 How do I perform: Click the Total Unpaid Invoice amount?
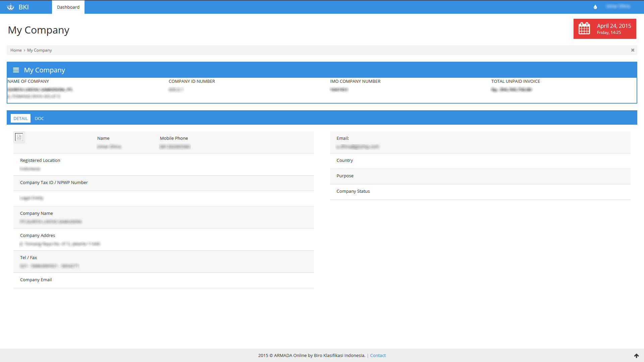512,89
